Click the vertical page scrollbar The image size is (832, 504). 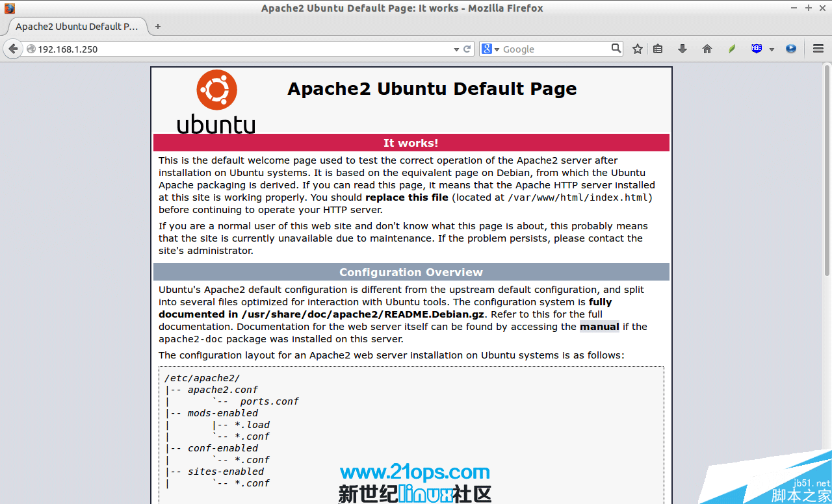(x=827, y=170)
